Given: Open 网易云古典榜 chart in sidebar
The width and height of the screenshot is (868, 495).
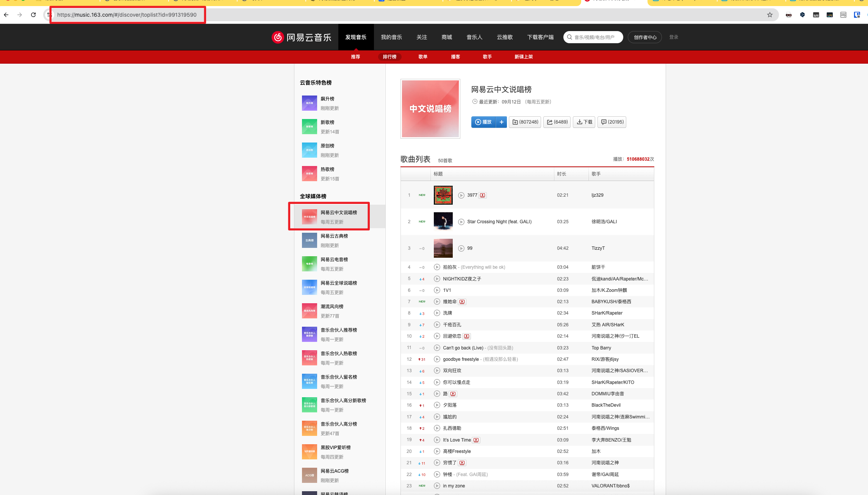Looking at the screenshot, I should (334, 236).
